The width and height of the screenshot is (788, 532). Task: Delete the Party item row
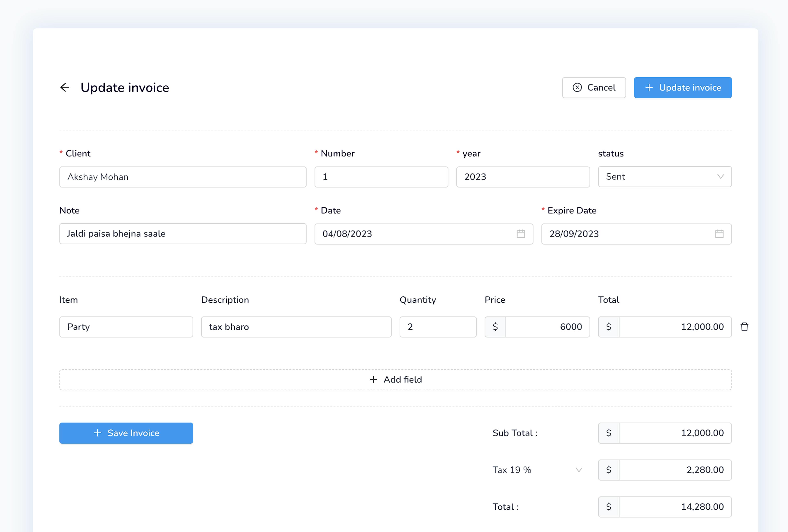click(x=744, y=327)
